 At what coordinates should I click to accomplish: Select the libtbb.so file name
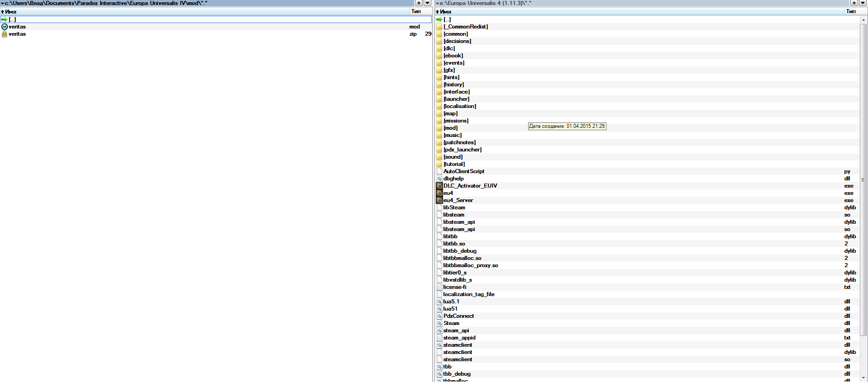click(x=454, y=244)
